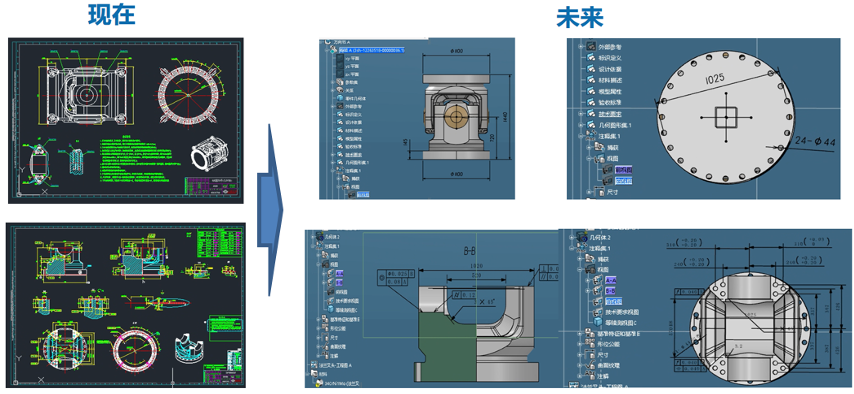Select the B-B view in bottom-right tree
Viewport: 854px width, 394px height.
pyautogui.click(x=610, y=290)
